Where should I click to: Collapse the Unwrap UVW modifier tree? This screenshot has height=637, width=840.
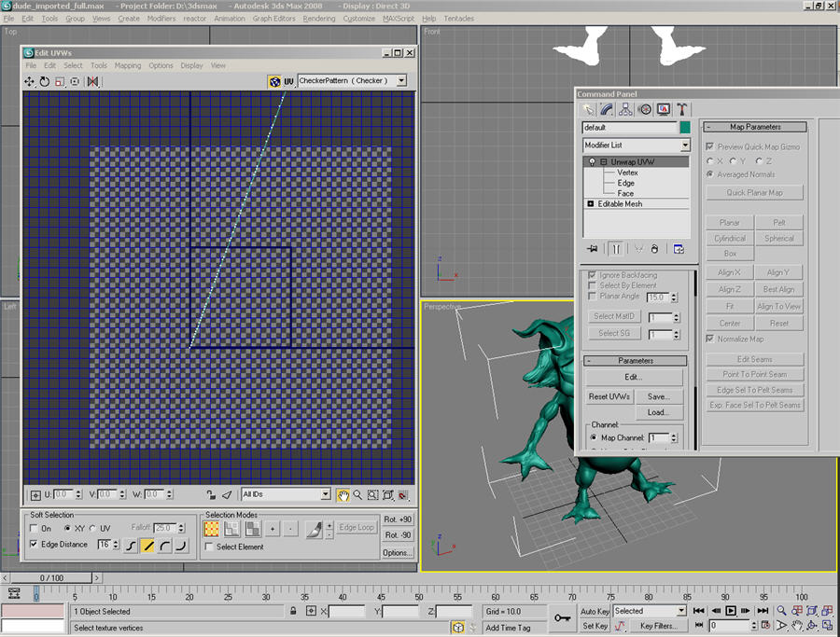(604, 161)
